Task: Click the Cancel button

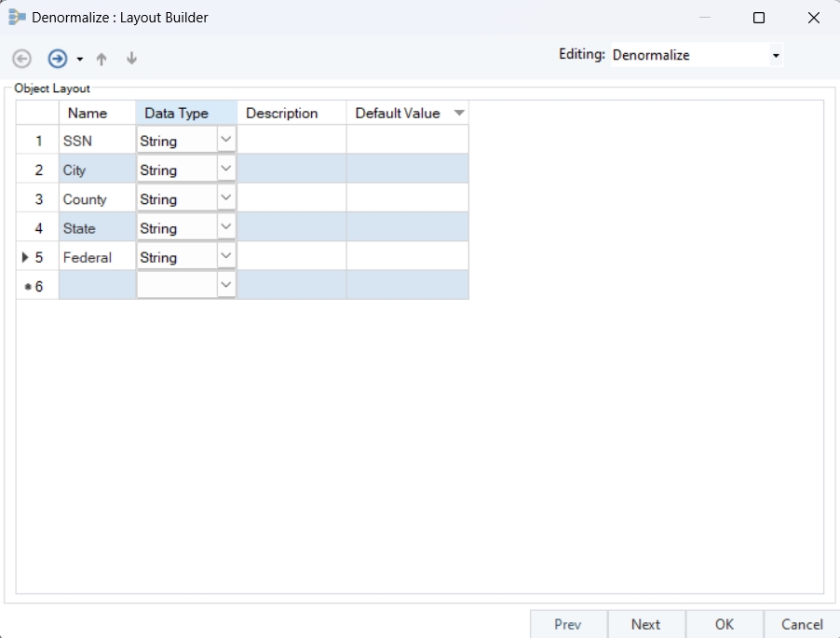Action: [x=802, y=624]
